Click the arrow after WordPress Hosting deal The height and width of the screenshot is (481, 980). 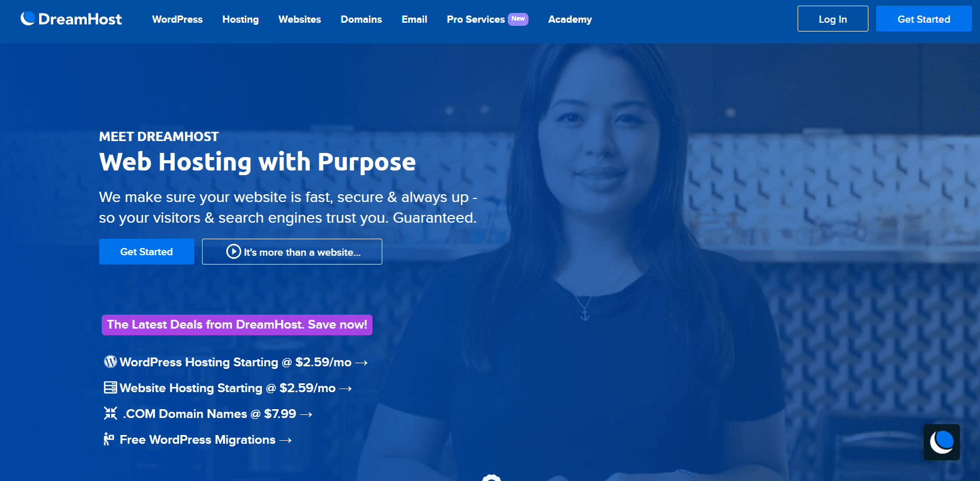coord(362,363)
